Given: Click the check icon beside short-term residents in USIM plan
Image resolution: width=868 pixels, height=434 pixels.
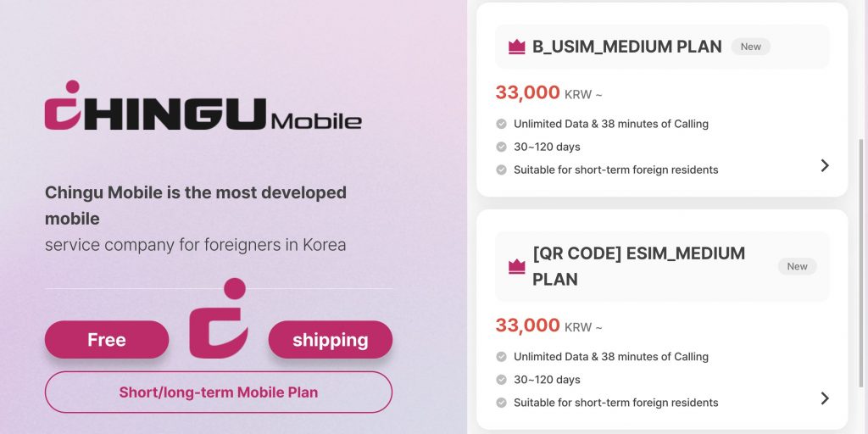Looking at the screenshot, I should tap(502, 170).
